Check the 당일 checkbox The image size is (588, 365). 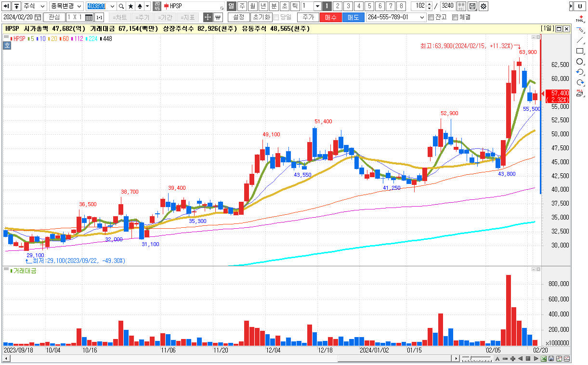click(x=276, y=17)
